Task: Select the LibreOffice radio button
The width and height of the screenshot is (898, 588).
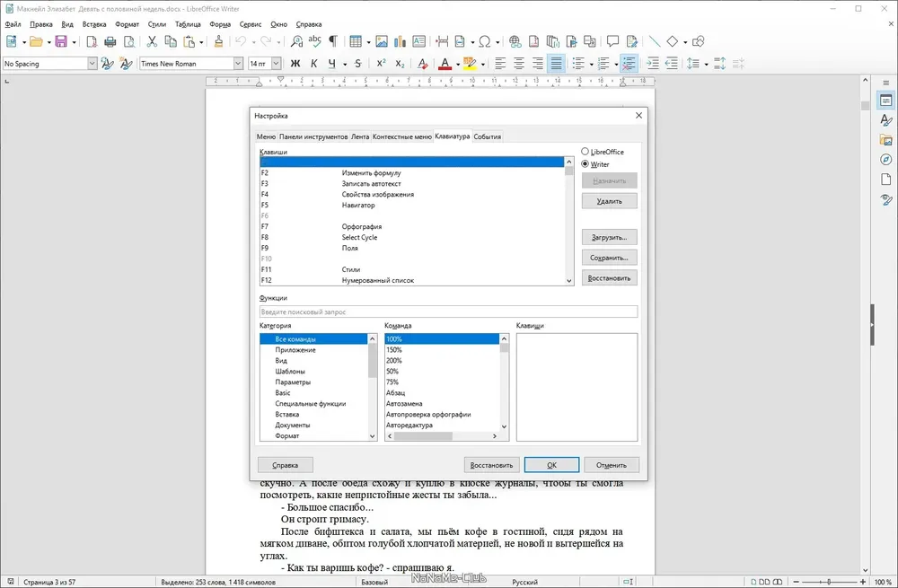Action: 585,152
